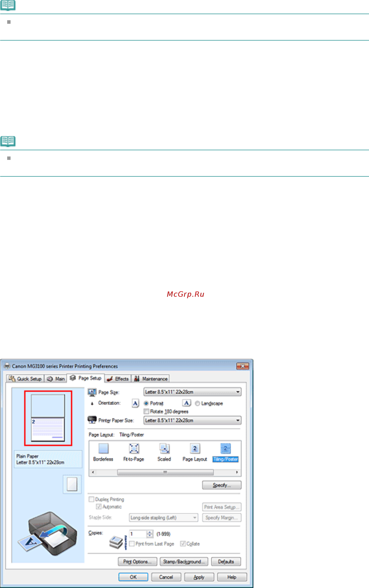Confirm with the OK button
The width and height of the screenshot is (369, 588).
[x=133, y=577]
